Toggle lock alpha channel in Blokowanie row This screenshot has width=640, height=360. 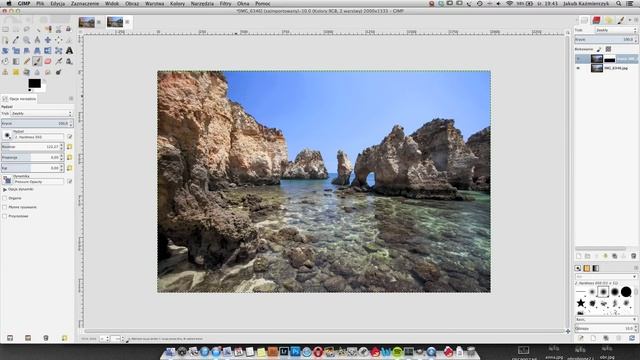tap(608, 49)
